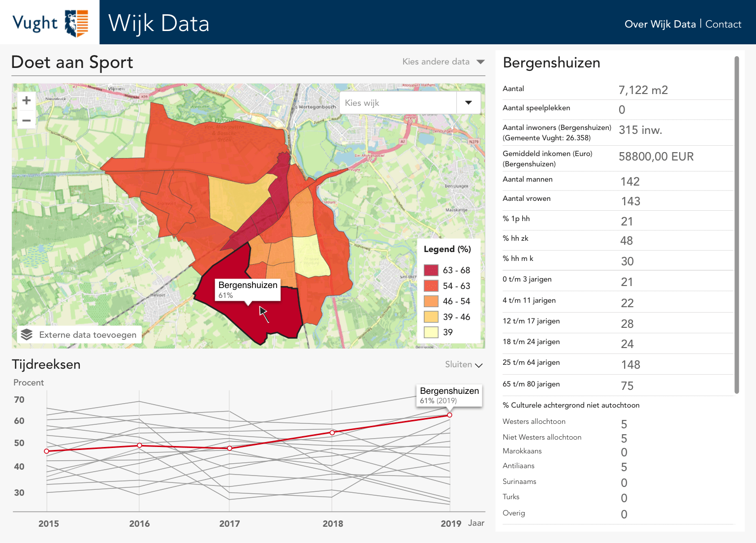
Task: Click the '25 t/m 64 jarigen' row label
Action: point(531,362)
